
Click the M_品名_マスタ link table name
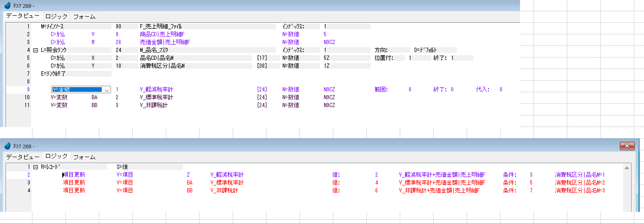(157, 50)
